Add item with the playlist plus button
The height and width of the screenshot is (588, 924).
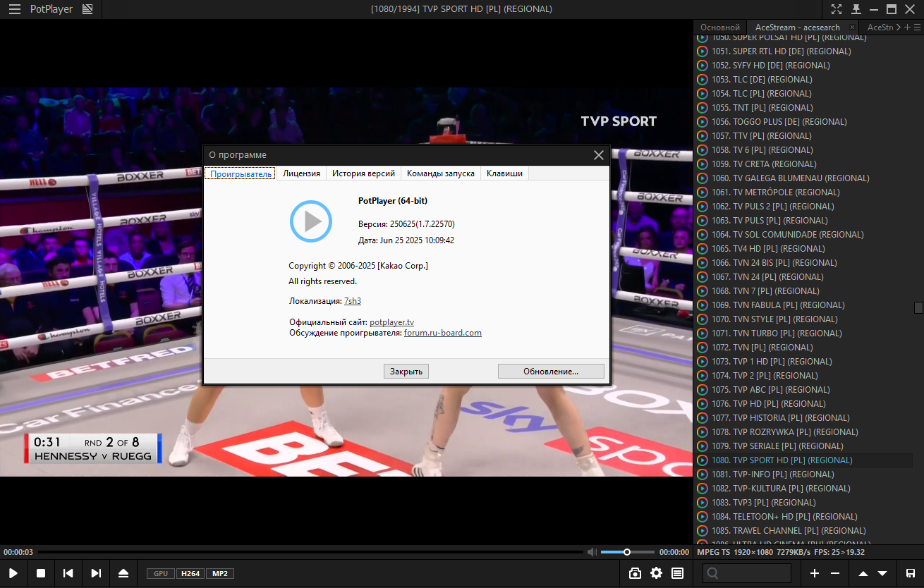click(815, 573)
